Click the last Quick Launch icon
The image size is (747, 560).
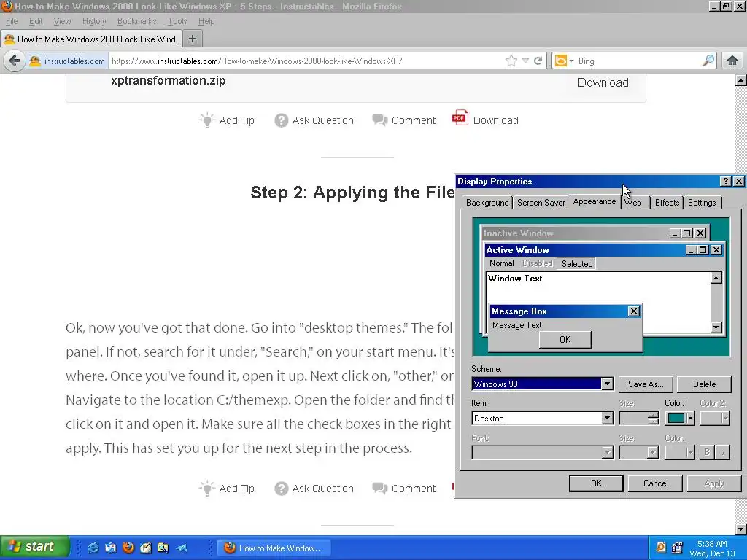coord(182,548)
